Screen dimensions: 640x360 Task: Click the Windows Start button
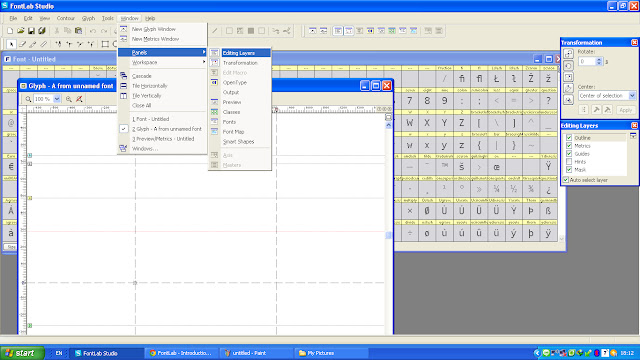point(22,353)
